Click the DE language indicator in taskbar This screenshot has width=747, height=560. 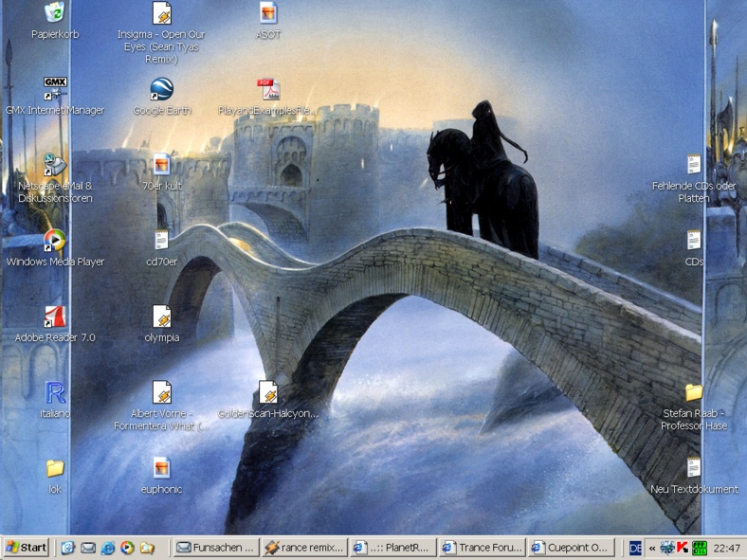point(635,548)
